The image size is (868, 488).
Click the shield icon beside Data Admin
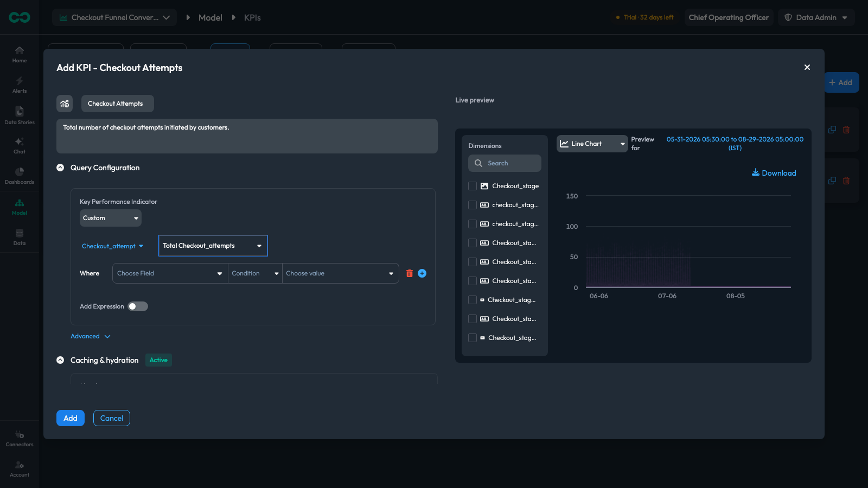coord(788,17)
